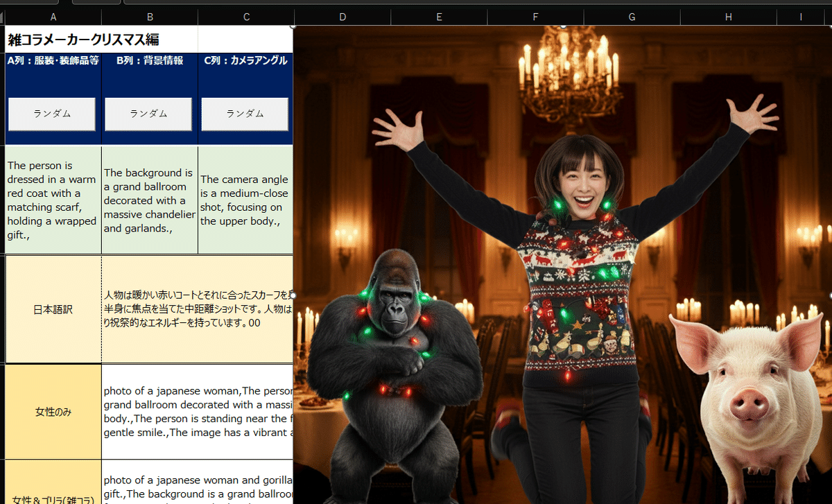Image resolution: width=832 pixels, height=504 pixels.
Task: Select column E header
Action: pyautogui.click(x=439, y=17)
